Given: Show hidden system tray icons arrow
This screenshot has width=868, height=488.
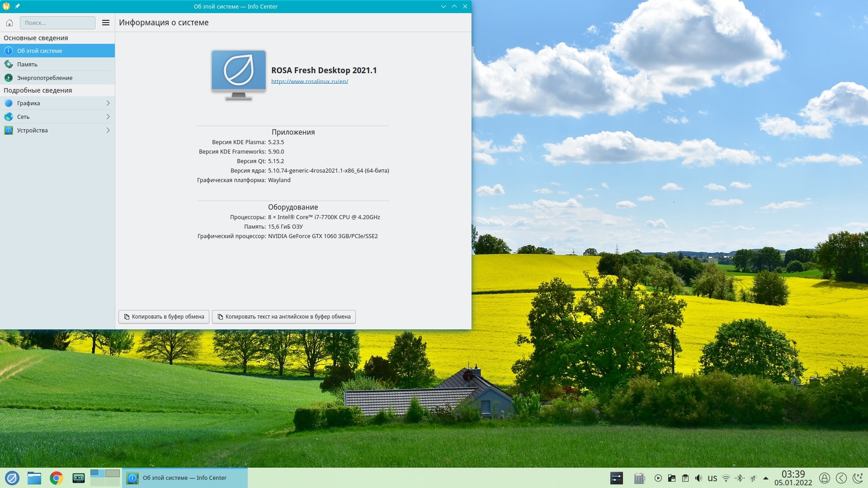Looking at the screenshot, I should (x=765, y=478).
